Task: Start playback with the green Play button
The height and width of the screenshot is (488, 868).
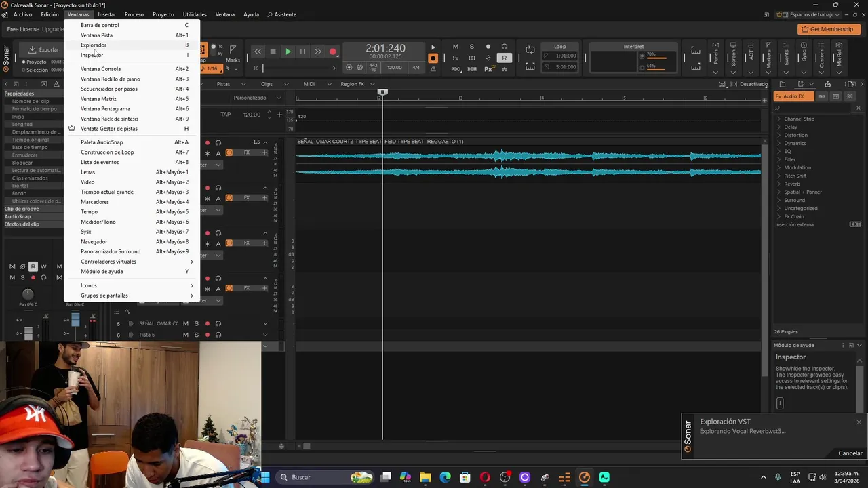Action: coord(288,52)
